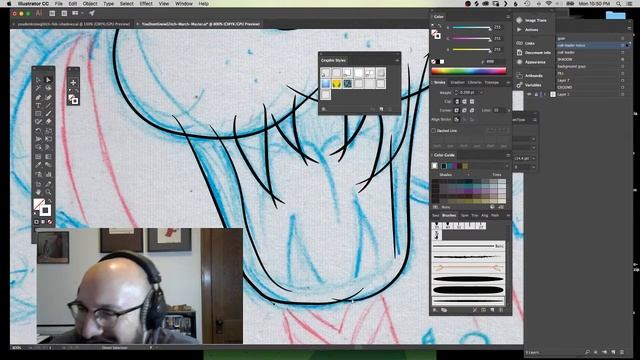The image size is (640, 360).
Task: Open the Effect menu
Action: (146, 4)
